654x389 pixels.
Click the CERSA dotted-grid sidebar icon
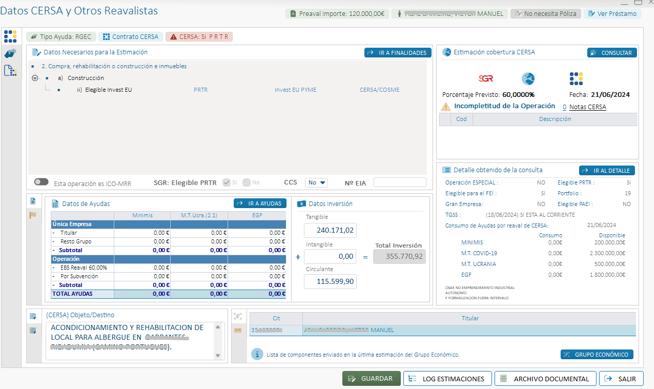(x=10, y=37)
